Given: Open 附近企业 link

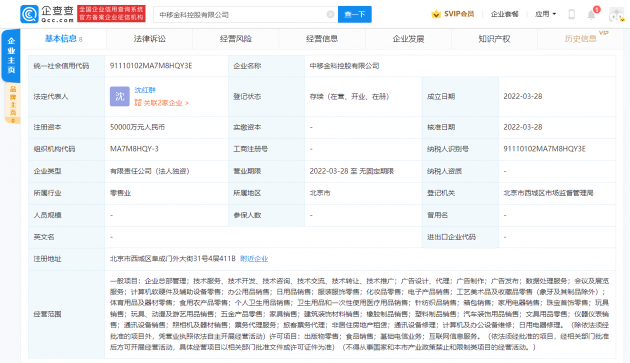Looking at the screenshot, I should [254, 258].
